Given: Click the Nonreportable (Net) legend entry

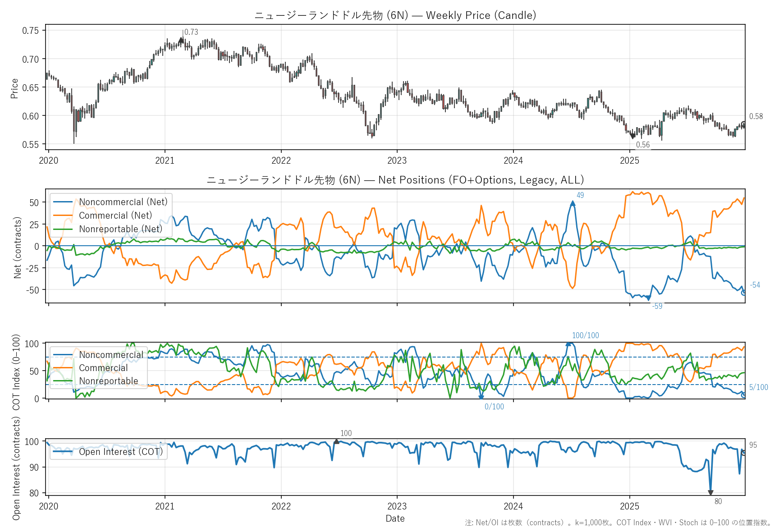Looking at the screenshot, I should pyautogui.click(x=120, y=229).
